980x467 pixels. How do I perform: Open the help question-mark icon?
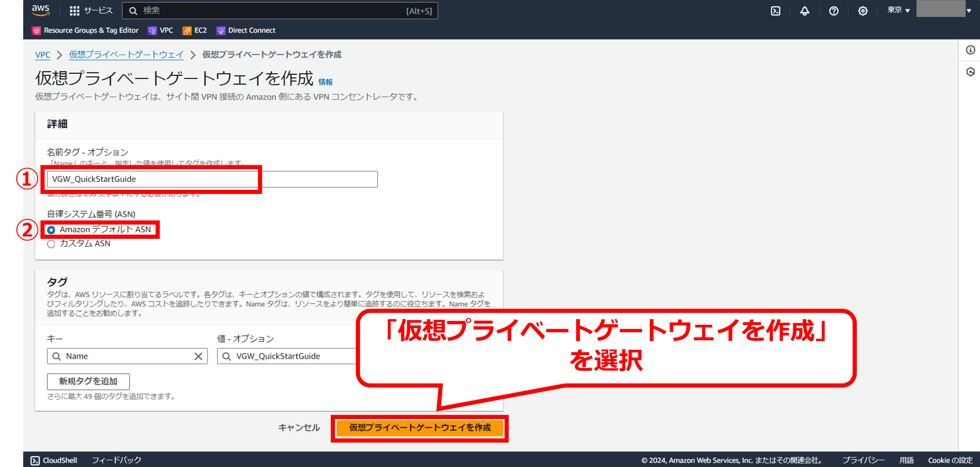tap(834, 11)
